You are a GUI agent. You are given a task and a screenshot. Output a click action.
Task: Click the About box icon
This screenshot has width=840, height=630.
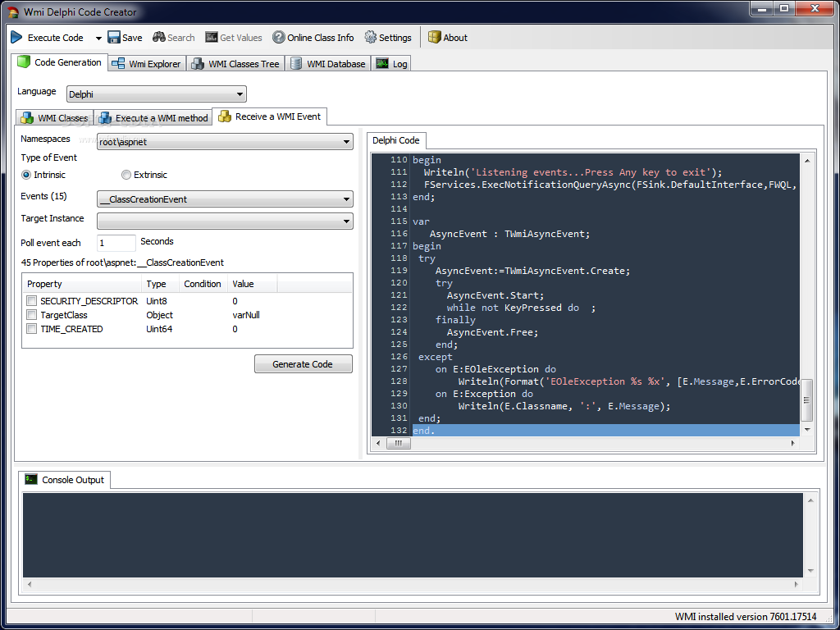point(435,38)
